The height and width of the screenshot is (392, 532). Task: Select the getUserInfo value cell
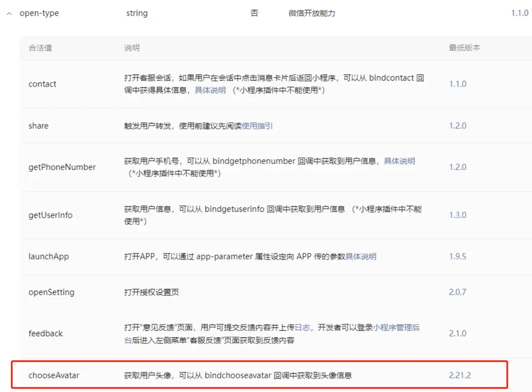click(50, 215)
